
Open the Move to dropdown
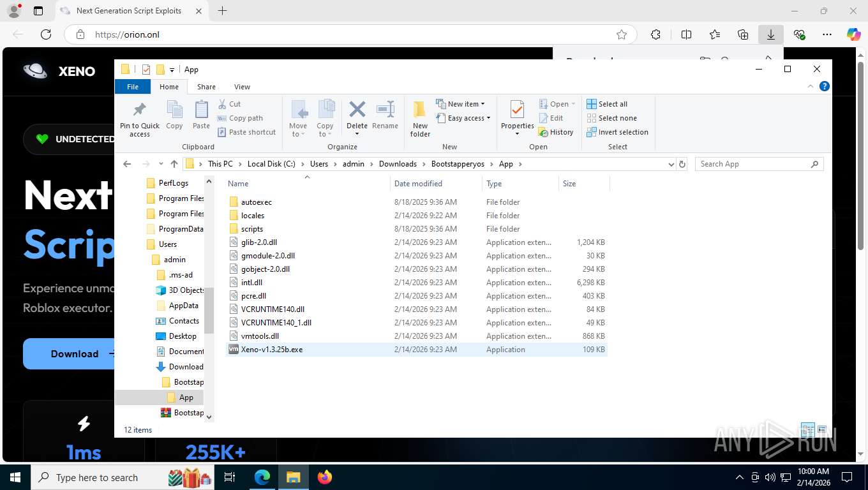[x=298, y=119]
